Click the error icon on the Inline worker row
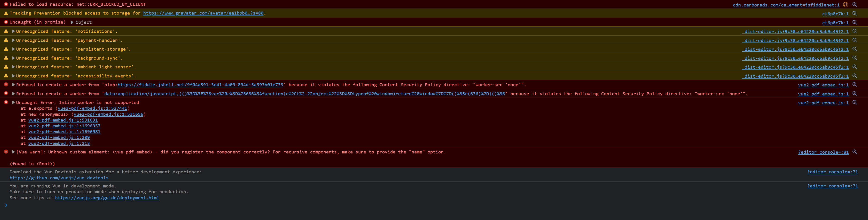Viewport: 868px width, 220px height. [6, 102]
